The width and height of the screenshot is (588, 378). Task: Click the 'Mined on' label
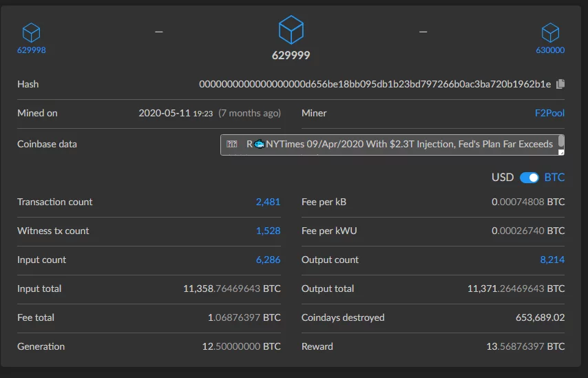37,113
